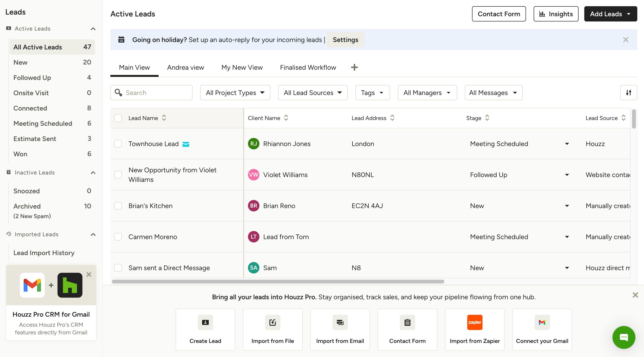Viewport: 644px width, 357px height.
Task: Sort by Lead Source column arrows
Action: [x=623, y=118]
